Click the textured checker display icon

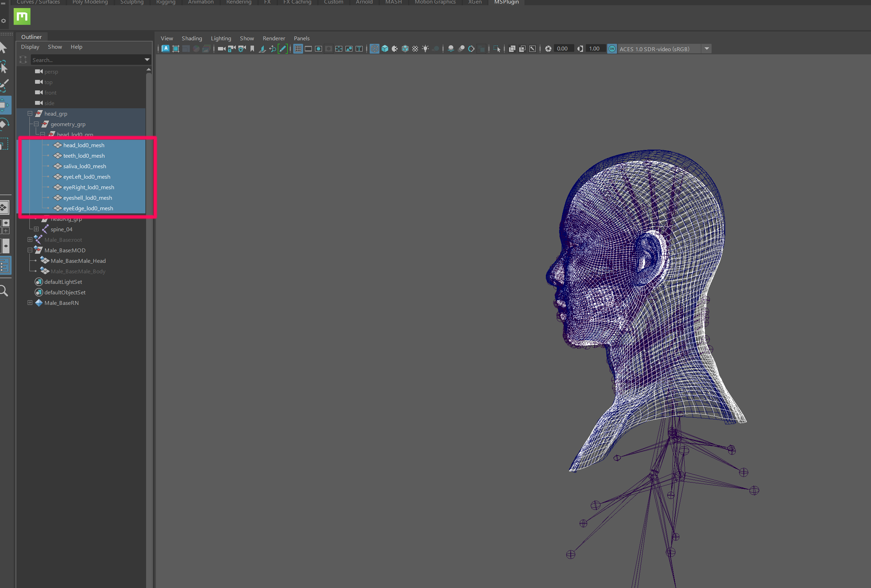pos(415,49)
